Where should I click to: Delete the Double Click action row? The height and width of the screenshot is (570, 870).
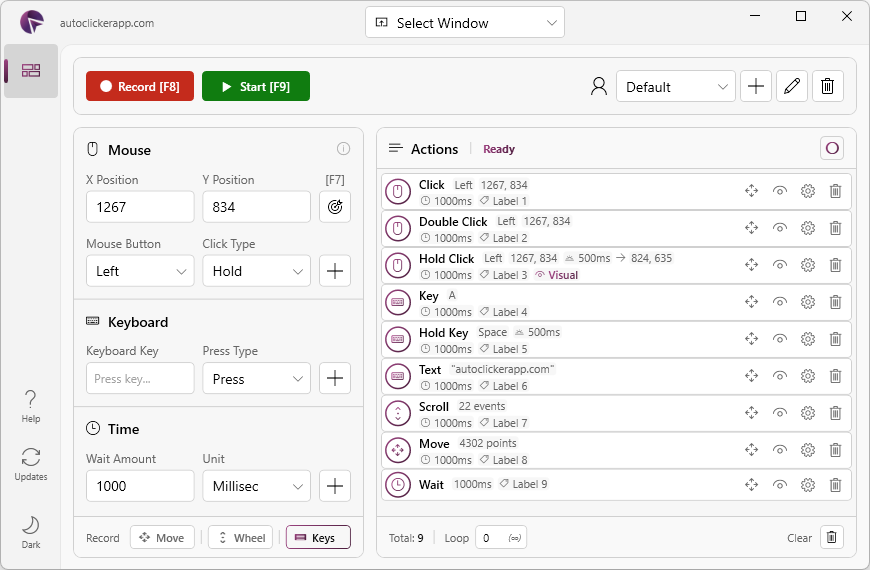835,228
